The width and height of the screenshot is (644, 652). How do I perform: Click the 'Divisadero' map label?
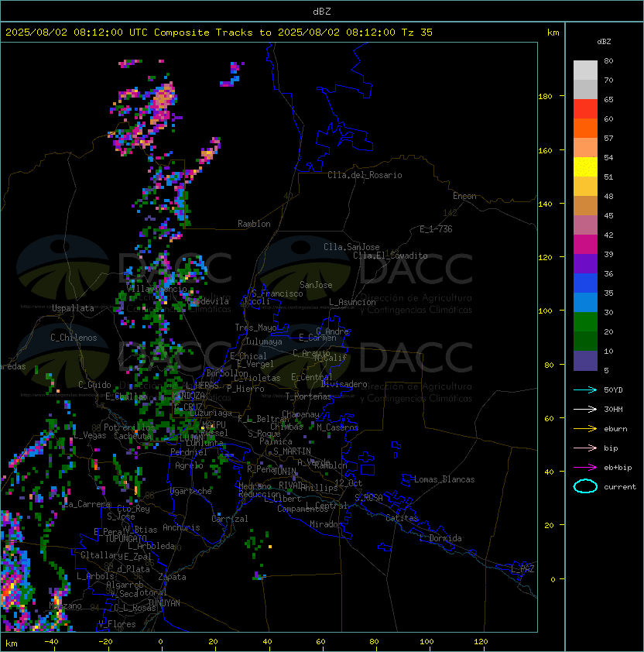pos(344,384)
